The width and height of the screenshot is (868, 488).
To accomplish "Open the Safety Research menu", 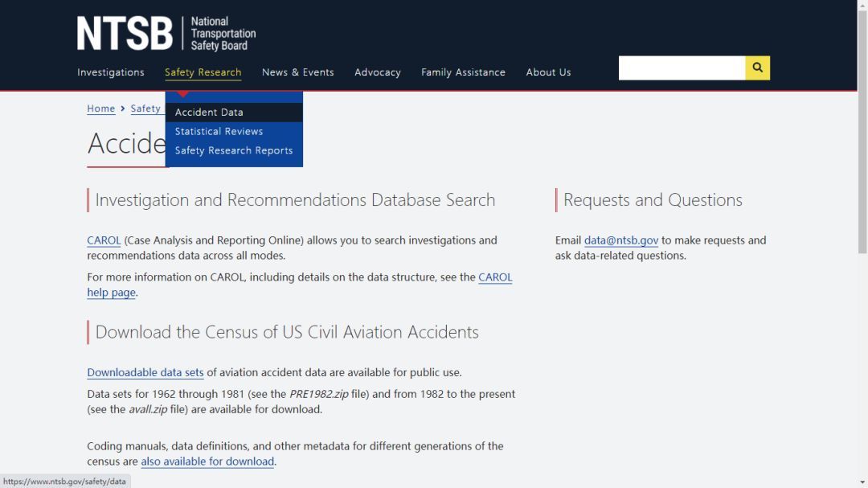I will coord(203,72).
